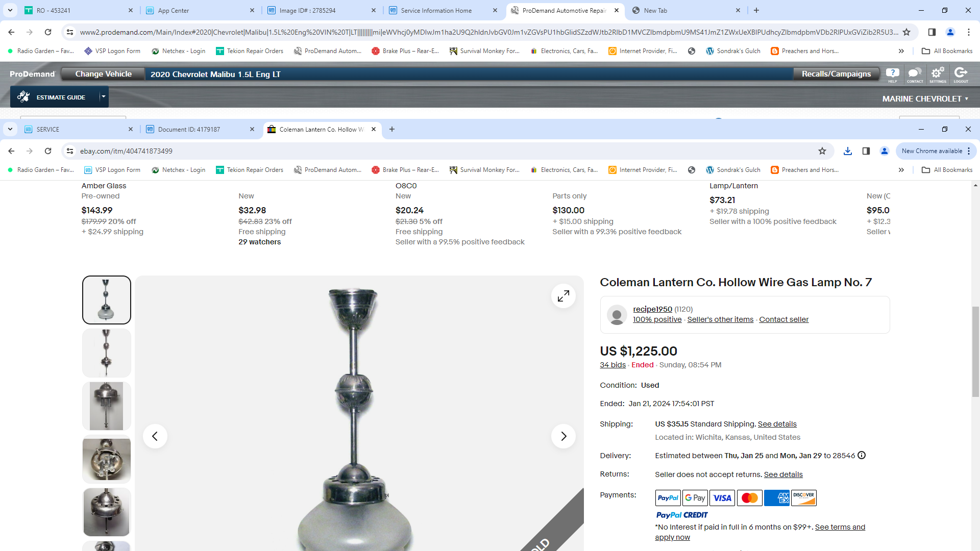
Task: Switch to Service Information Home tab
Action: click(x=436, y=10)
